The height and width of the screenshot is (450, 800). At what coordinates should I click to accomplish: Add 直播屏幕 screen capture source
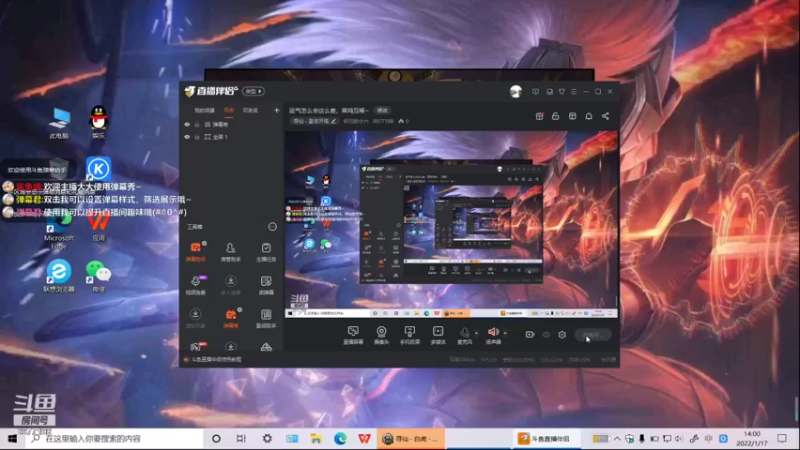353,335
